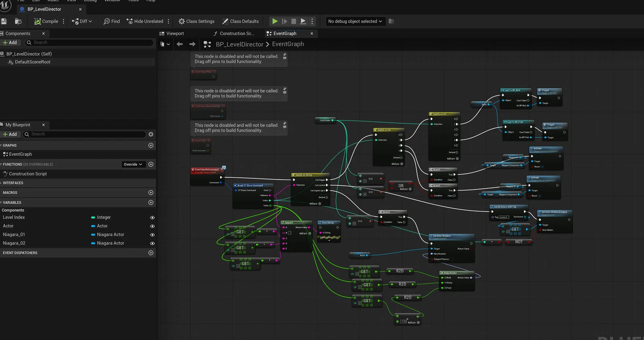
Task: Open Hide Unrelated options dots
Action: click(x=168, y=21)
